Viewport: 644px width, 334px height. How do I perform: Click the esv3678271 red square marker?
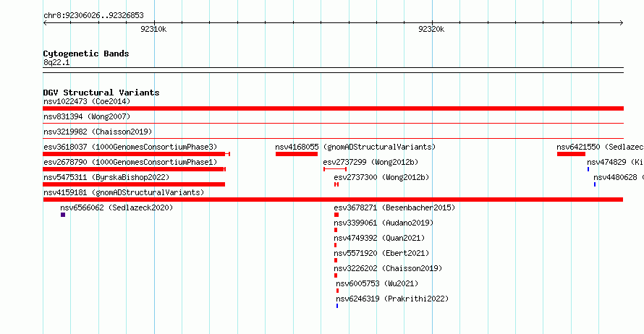click(336, 215)
